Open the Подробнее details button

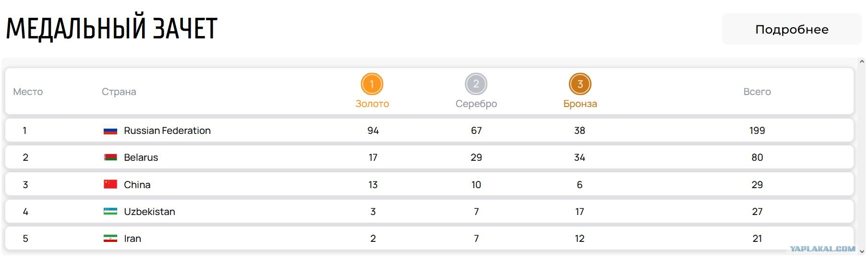[791, 29]
